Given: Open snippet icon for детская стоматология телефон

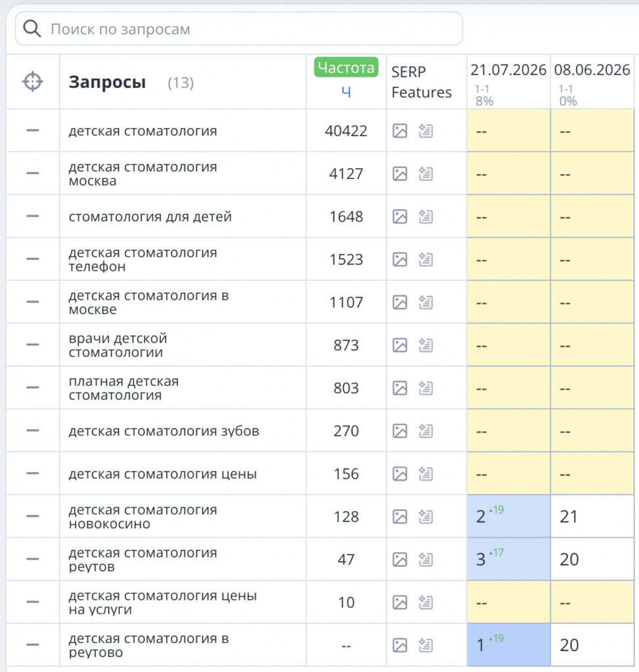Looking at the screenshot, I should pyautogui.click(x=426, y=259).
